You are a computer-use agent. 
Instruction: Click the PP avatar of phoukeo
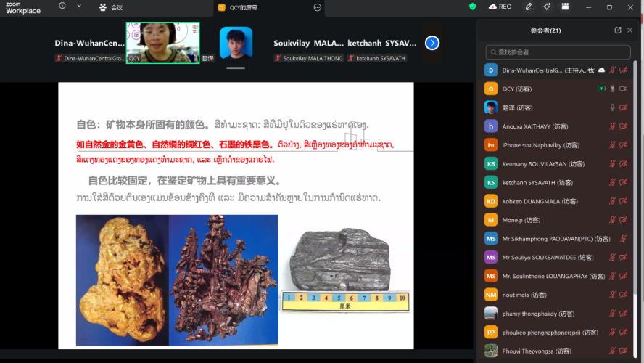(491, 333)
